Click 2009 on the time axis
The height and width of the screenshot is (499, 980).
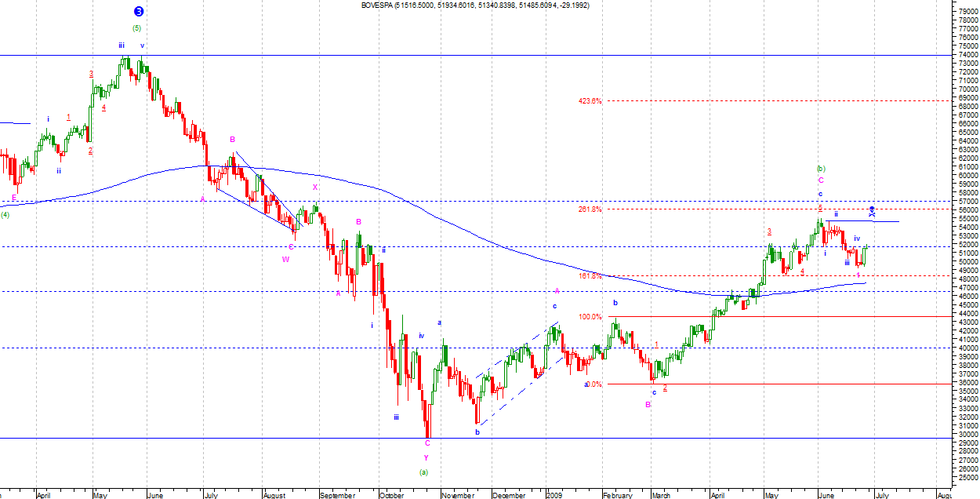554,495
